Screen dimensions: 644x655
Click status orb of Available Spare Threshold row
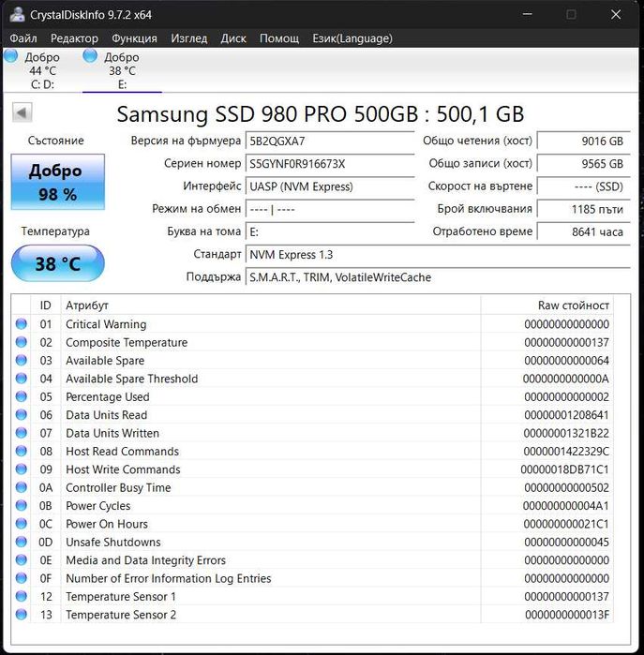(x=22, y=379)
